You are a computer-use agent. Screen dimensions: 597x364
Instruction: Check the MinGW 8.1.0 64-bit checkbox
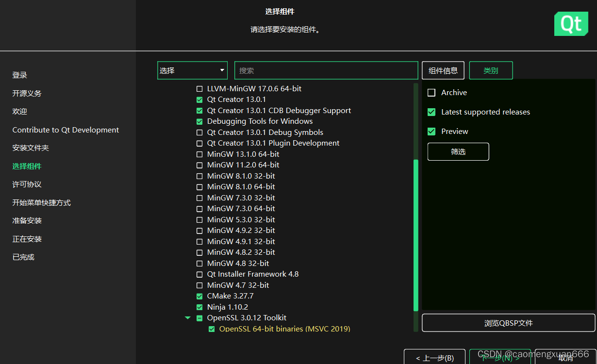199,187
